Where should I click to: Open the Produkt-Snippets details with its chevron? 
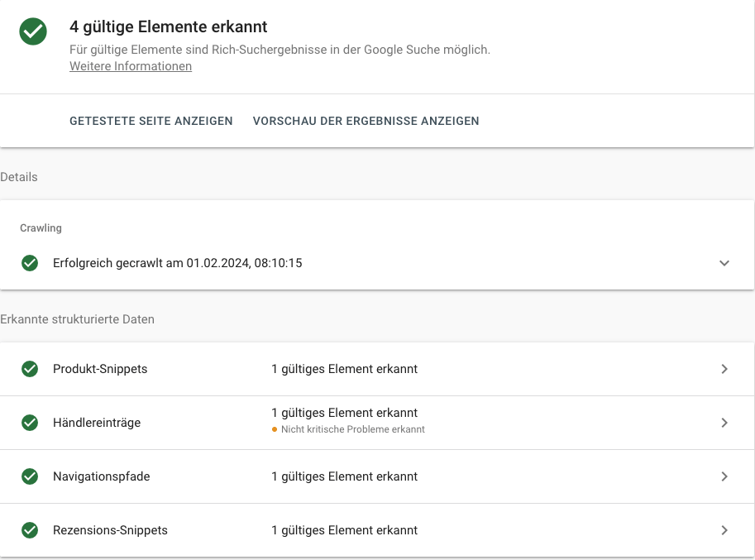point(724,369)
